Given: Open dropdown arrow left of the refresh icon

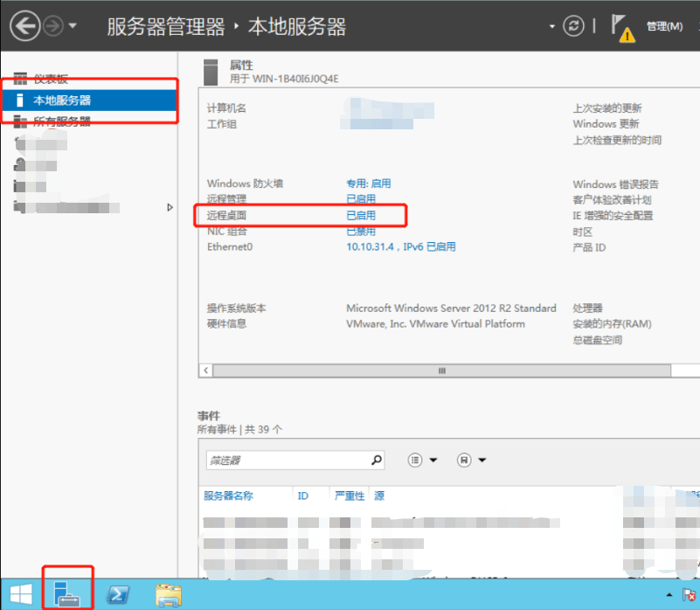Looking at the screenshot, I should click(x=552, y=26).
